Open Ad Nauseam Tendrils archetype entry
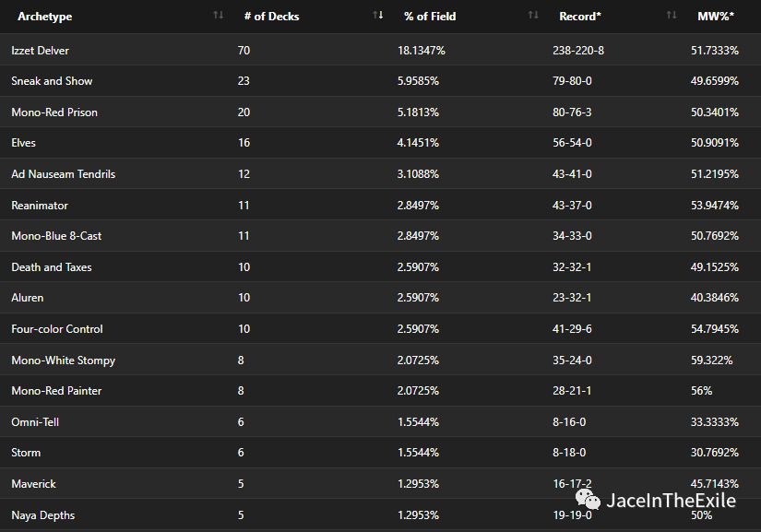Screen dimensions: 761x532 (63, 174)
